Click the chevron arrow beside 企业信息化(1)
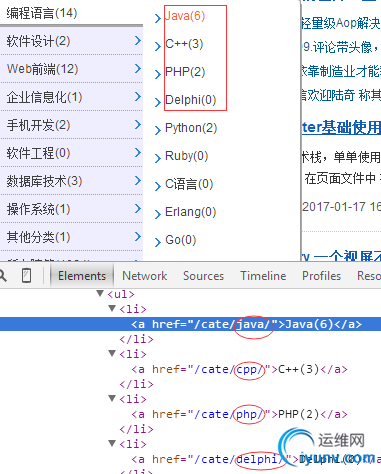381x474 pixels. coord(138,97)
